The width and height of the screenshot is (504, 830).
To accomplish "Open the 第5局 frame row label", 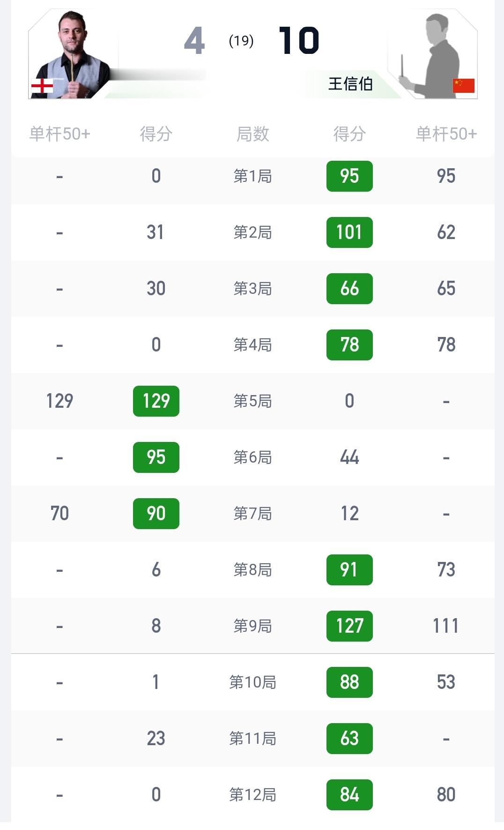I will click(x=252, y=401).
